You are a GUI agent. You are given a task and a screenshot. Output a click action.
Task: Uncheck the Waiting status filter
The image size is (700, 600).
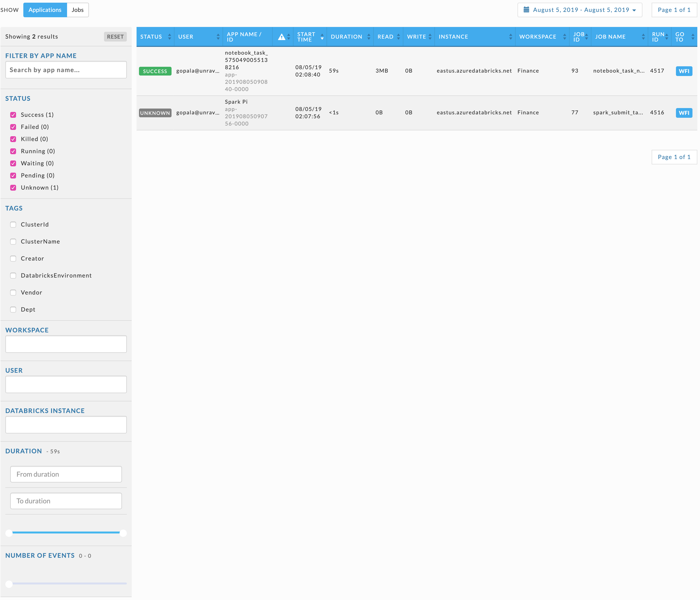[13, 163]
